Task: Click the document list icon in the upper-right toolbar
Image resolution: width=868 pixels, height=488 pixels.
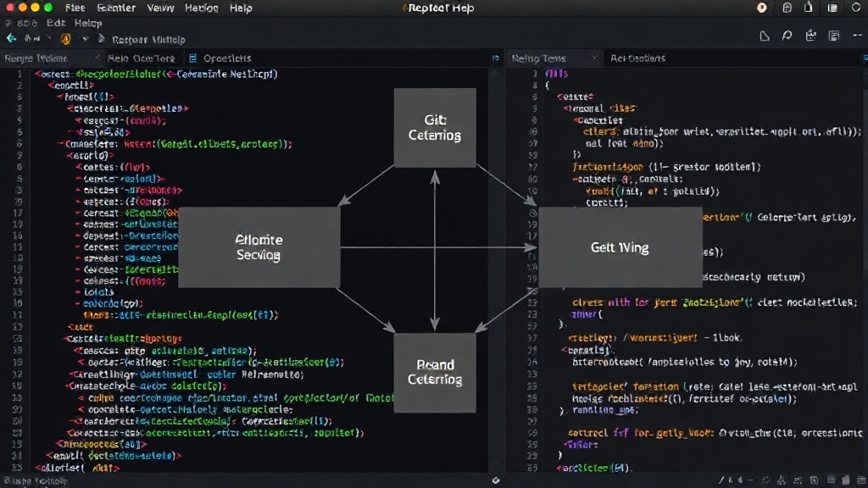Action: [834, 36]
